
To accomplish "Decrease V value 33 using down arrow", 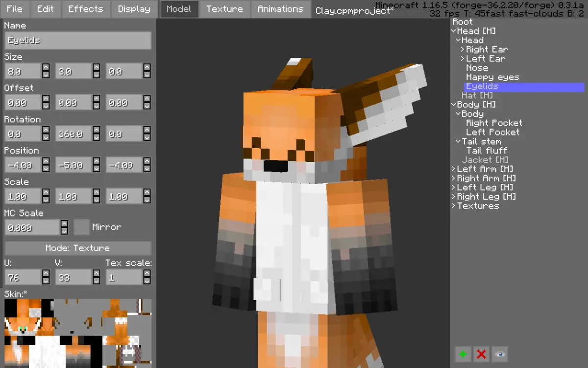I will click(x=97, y=281).
